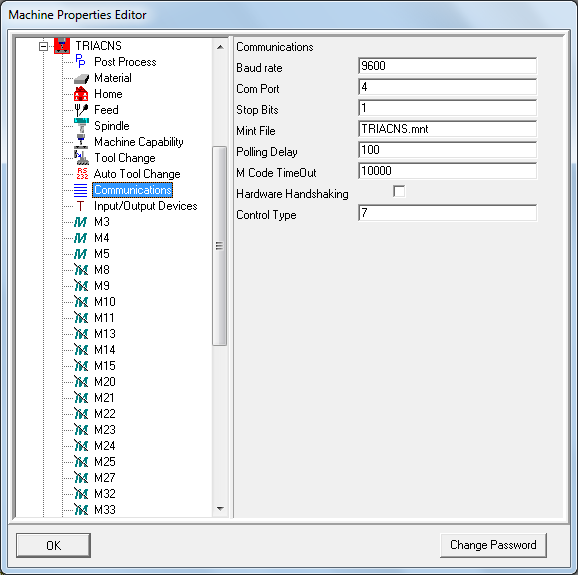Click the crossed-out M15 icon
Image resolution: width=578 pixels, height=575 pixels.
pos(81,366)
